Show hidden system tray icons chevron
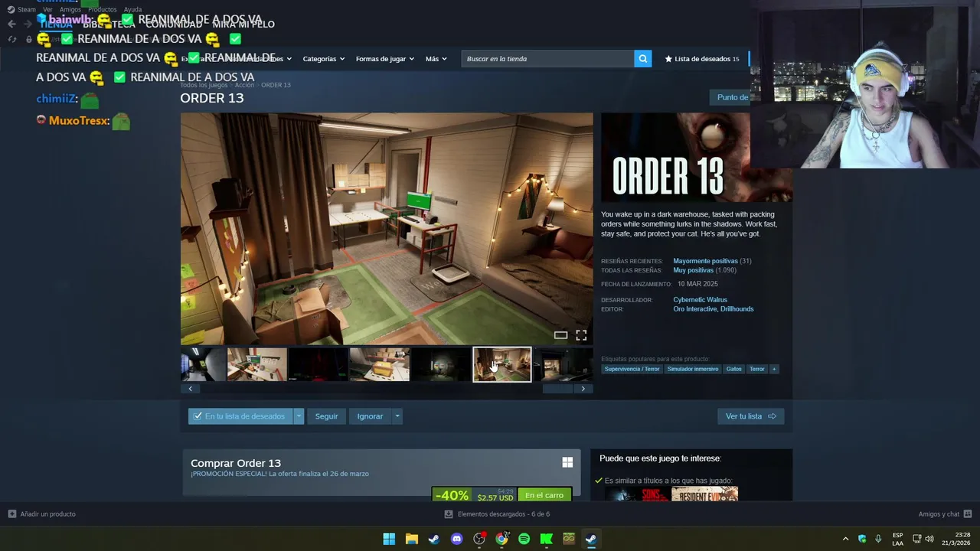This screenshot has height=551, width=980. [845, 539]
